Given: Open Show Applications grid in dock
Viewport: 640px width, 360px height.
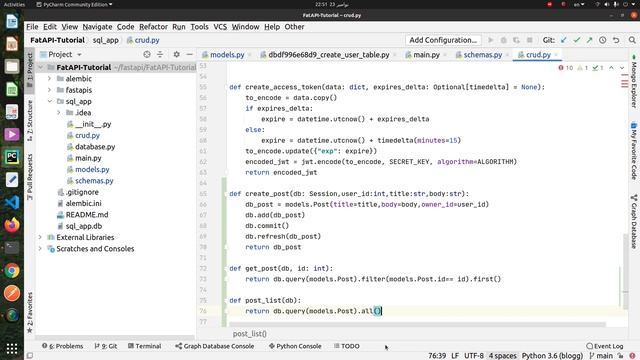Looking at the screenshot, I should (12, 348).
